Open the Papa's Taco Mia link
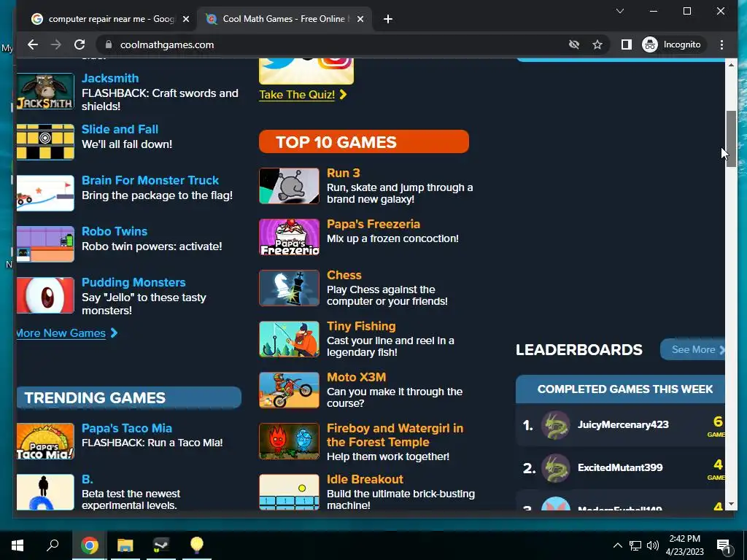This screenshot has height=560, width=747. point(127,428)
